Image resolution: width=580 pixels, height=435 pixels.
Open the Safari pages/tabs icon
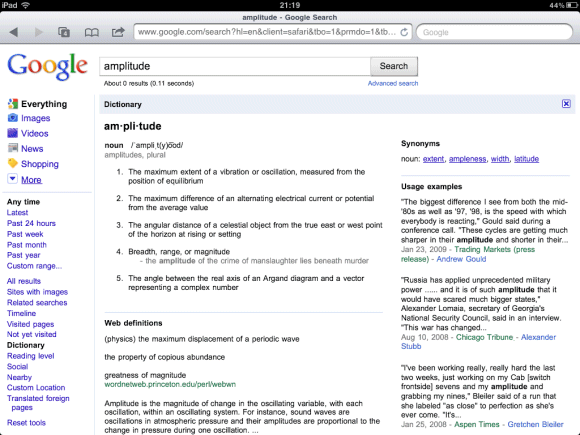click(x=64, y=32)
